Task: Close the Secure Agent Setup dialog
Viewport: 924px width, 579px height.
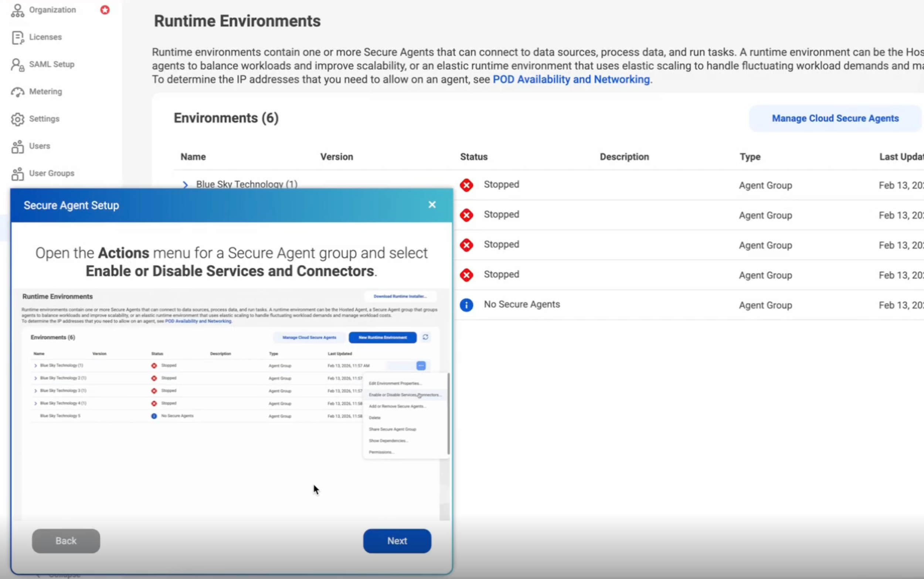Action: tap(432, 205)
